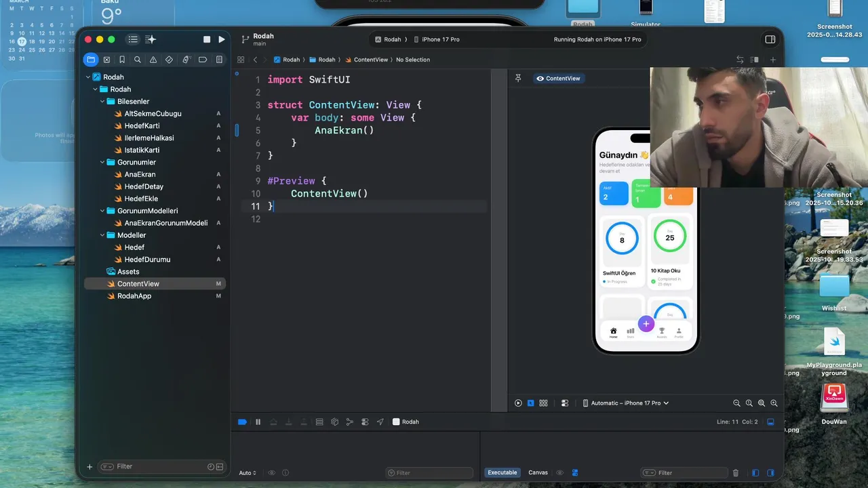Focus the console Filter field
Viewport: 868px width, 488px height.
(683, 473)
